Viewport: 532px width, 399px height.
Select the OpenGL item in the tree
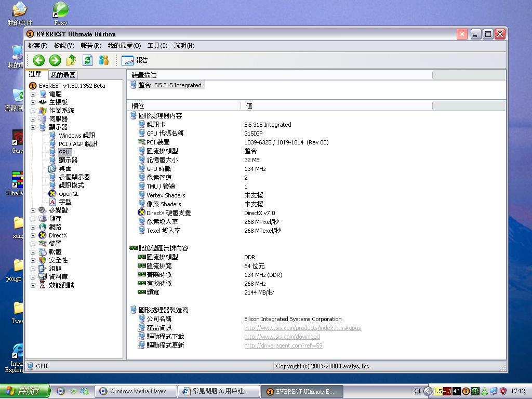[68, 194]
